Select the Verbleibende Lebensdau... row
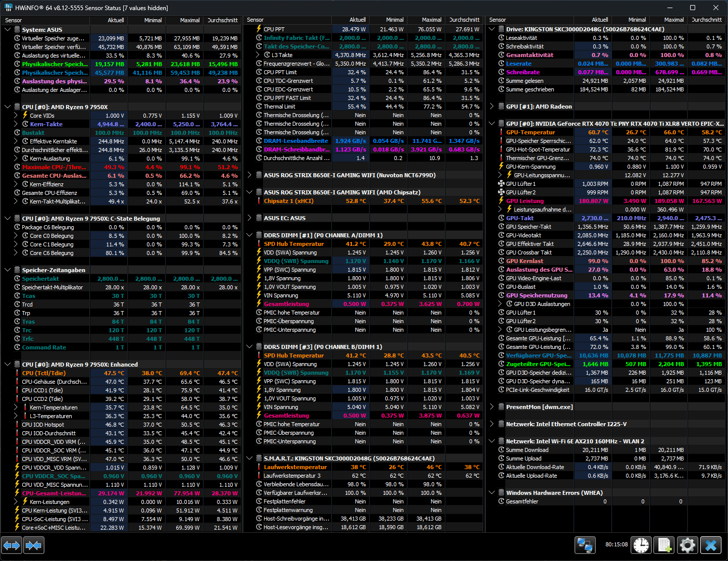Image resolution: width=728 pixels, height=561 pixels. (x=363, y=484)
